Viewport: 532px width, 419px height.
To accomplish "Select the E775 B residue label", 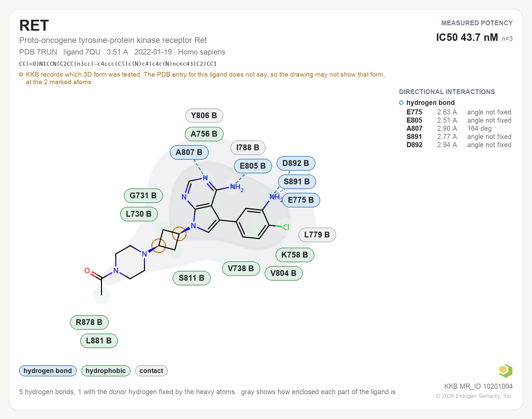I will coord(301,200).
